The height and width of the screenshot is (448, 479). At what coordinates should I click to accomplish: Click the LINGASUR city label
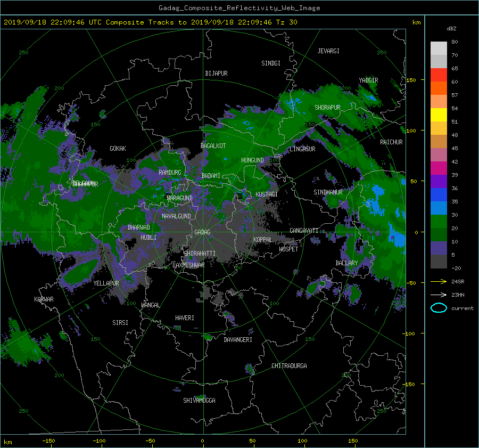tap(302, 149)
